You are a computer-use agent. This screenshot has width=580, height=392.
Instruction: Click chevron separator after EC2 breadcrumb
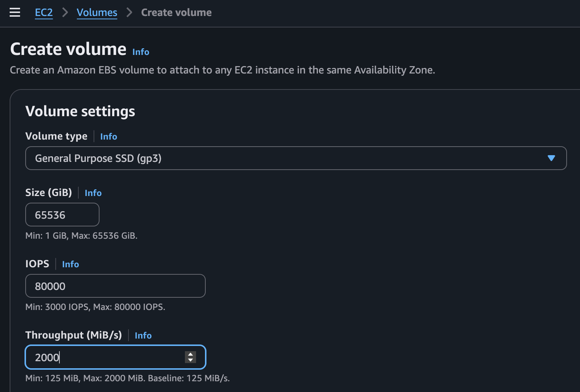tap(65, 13)
